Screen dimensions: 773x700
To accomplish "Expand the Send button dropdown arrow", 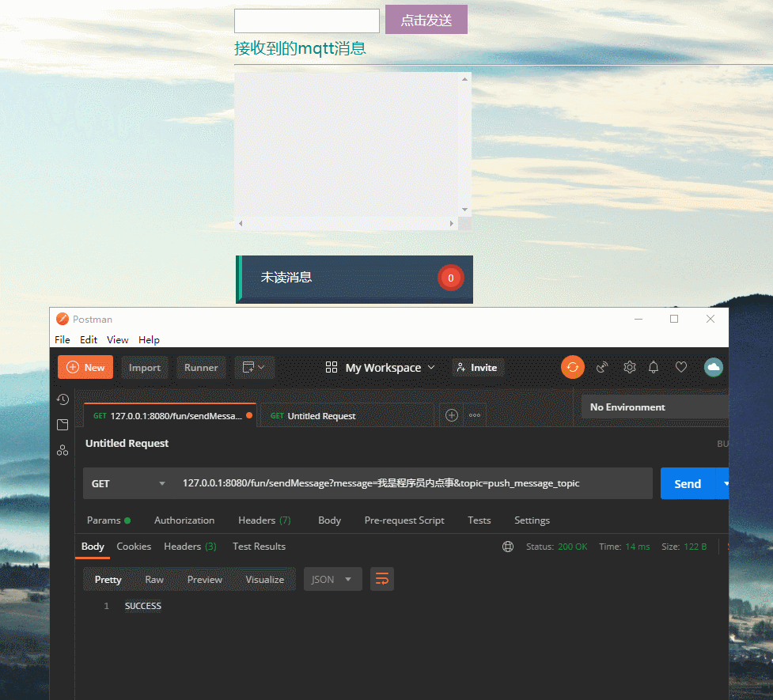I will [724, 483].
